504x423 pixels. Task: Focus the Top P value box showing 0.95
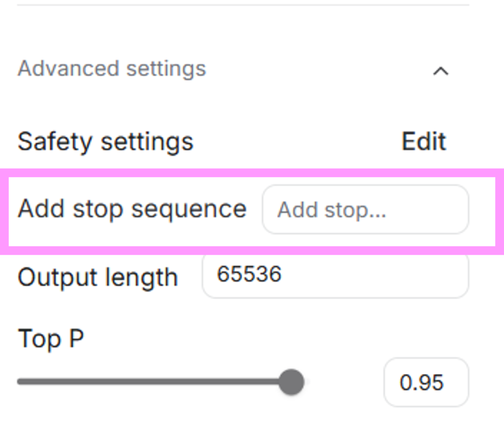coord(426,382)
